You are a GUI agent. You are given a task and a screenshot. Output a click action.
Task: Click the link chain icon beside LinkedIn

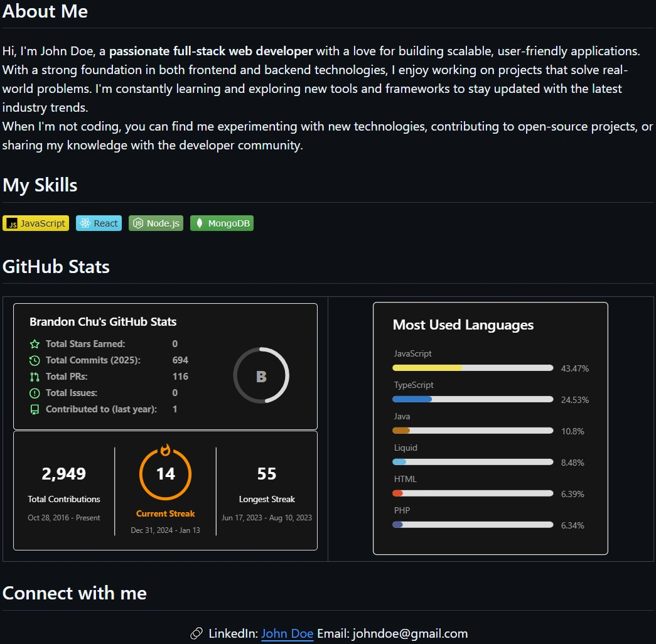[x=196, y=633]
